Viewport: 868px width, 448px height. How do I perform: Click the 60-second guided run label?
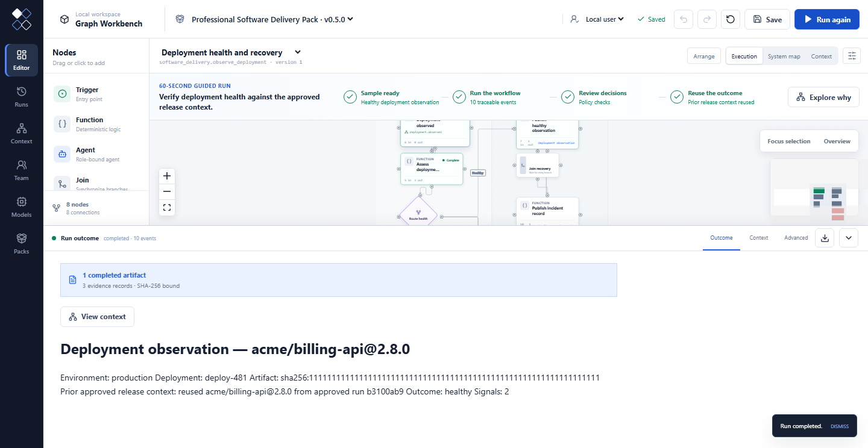tap(195, 86)
